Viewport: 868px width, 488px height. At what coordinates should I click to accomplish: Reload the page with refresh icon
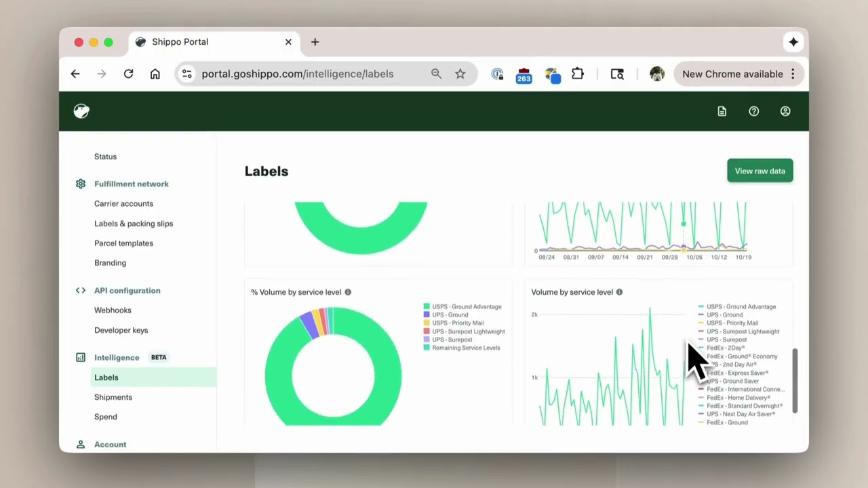click(128, 74)
